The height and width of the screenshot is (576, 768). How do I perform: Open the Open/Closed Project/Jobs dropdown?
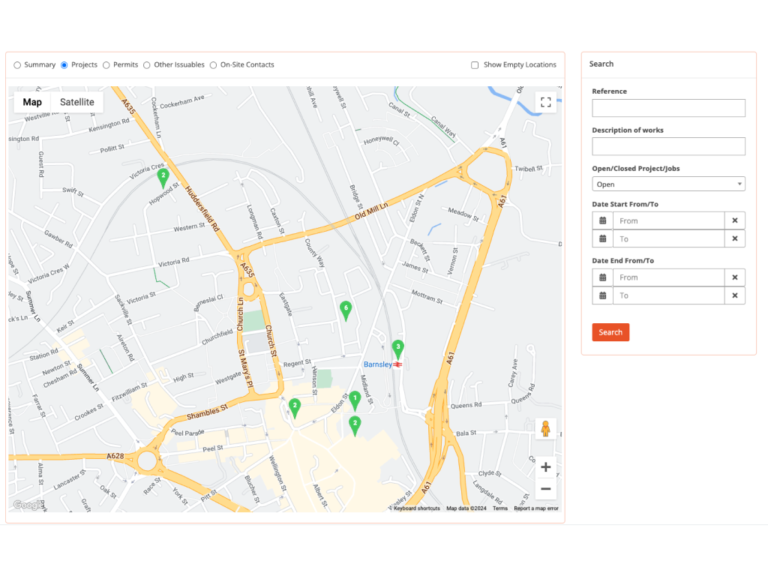(669, 184)
